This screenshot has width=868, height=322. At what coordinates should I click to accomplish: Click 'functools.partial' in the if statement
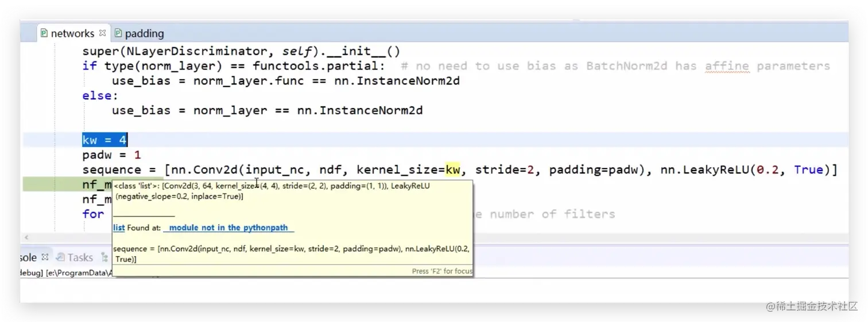tap(315, 66)
